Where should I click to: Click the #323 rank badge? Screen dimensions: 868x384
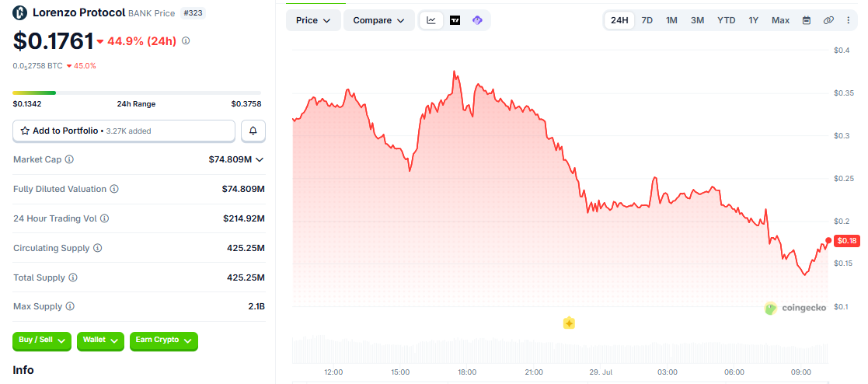[193, 12]
